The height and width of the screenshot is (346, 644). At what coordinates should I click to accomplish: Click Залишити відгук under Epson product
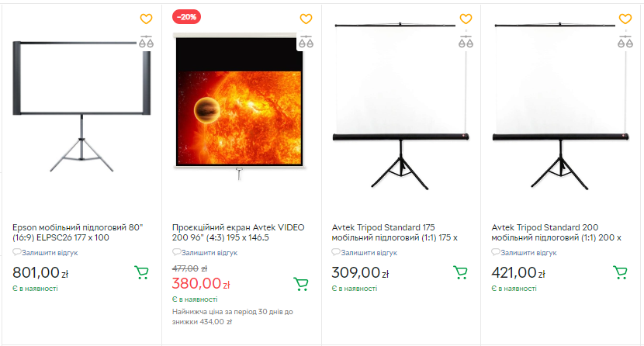(x=50, y=252)
